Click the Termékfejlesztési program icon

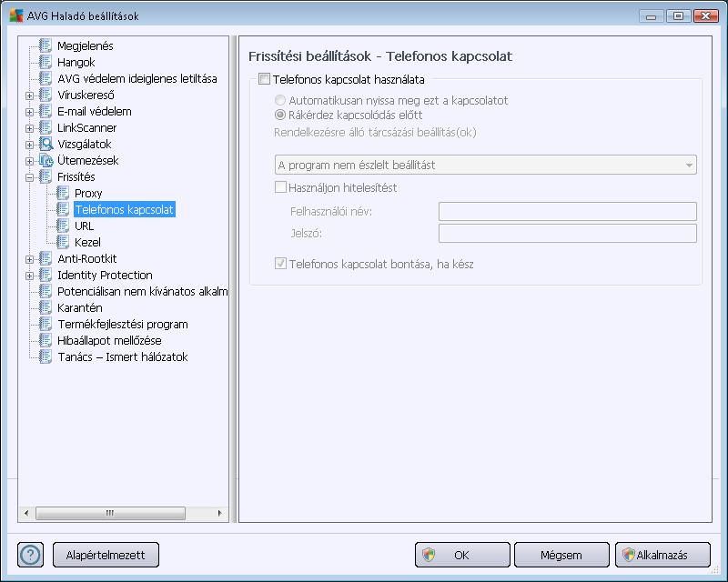(45, 324)
